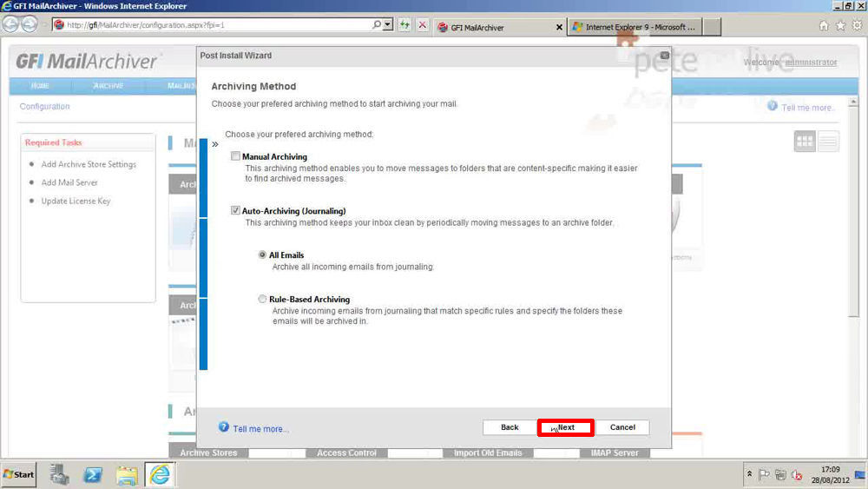
Task: Click the wizard help question icon
Action: pos(224,427)
